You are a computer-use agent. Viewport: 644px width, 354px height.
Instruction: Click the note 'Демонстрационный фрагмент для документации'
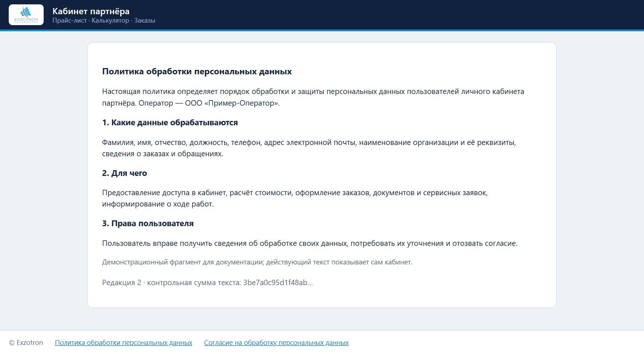tap(257, 262)
